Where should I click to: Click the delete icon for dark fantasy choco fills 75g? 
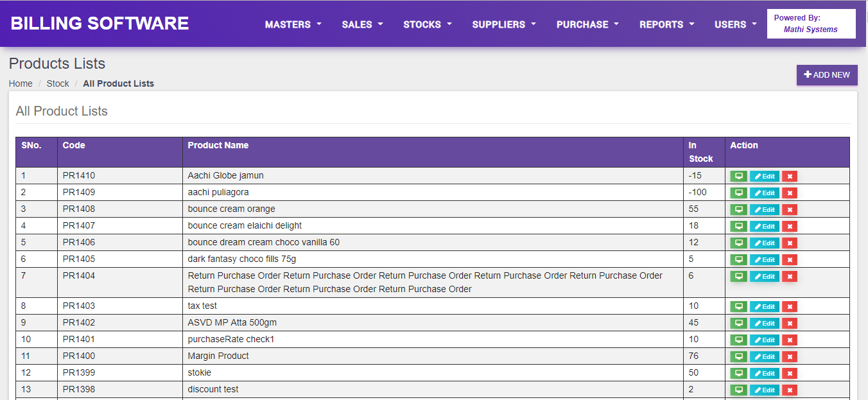coord(789,259)
